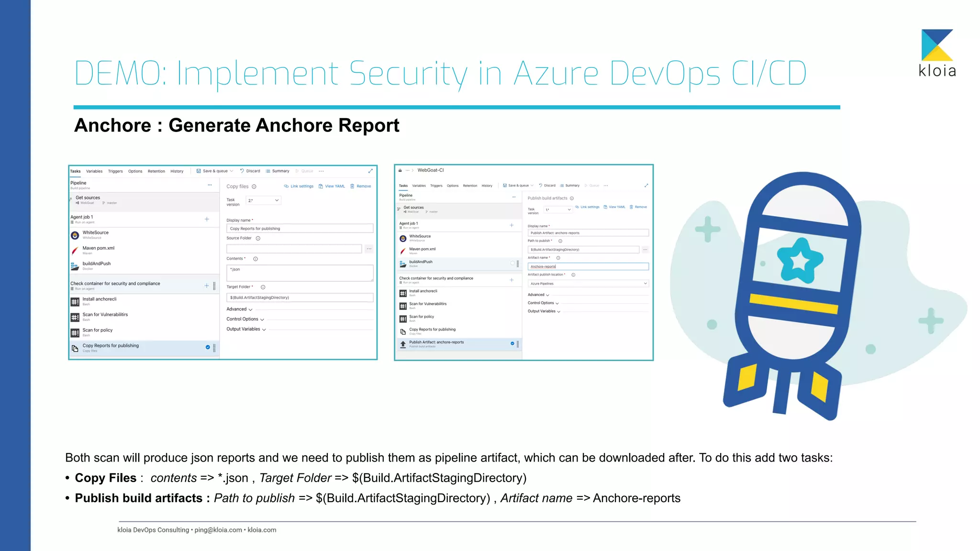Switch to Triggers tab in Copy files screenshot
Screen dimensions: 980x551
click(x=115, y=171)
